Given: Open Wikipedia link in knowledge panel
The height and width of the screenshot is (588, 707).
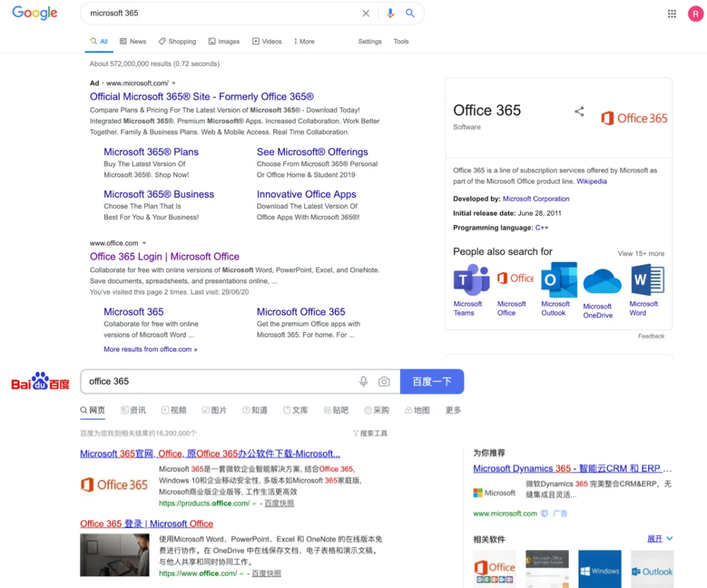Looking at the screenshot, I should (x=592, y=181).
